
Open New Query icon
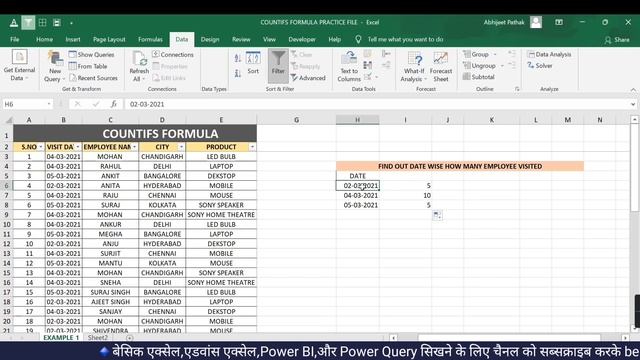pyautogui.click(x=55, y=66)
